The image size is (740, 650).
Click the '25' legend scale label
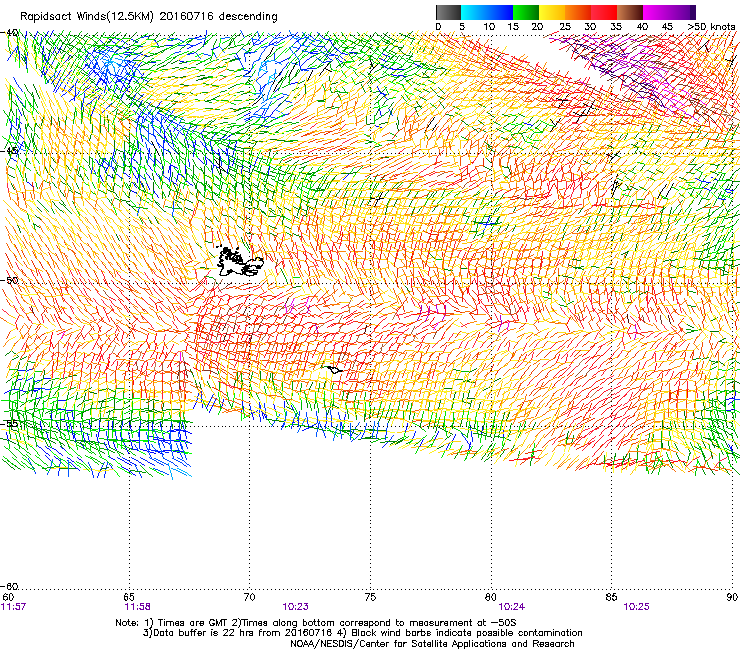(565, 27)
